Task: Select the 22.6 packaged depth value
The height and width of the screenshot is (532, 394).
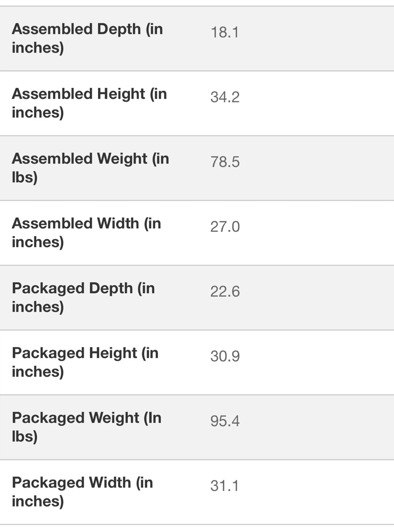Action: point(225,291)
